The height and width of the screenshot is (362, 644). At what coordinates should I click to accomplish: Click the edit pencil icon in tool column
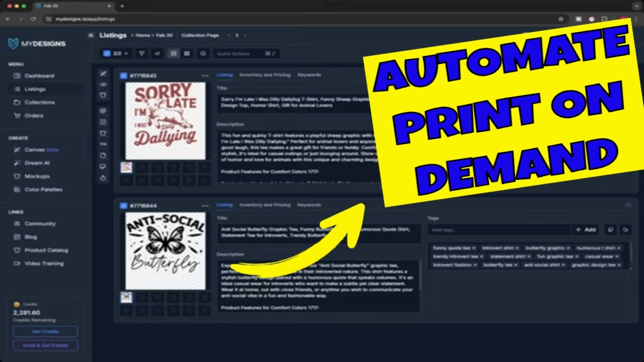(x=103, y=73)
